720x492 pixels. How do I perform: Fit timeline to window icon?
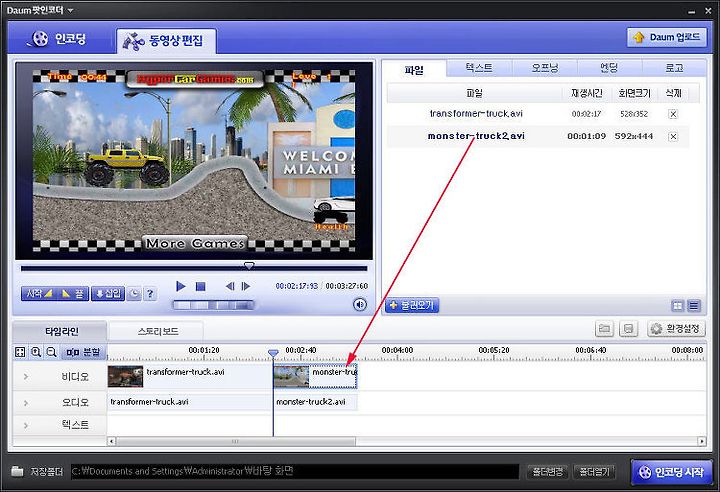coord(20,352)
